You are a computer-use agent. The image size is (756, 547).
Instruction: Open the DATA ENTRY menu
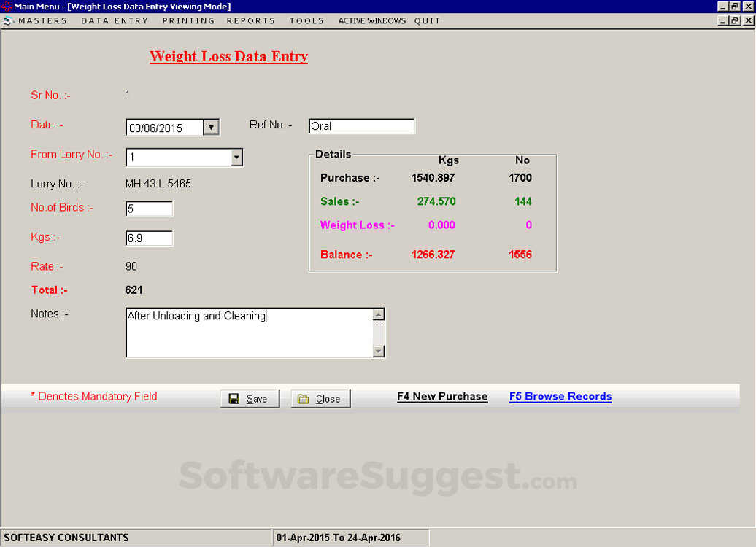(x=115, y=20)
